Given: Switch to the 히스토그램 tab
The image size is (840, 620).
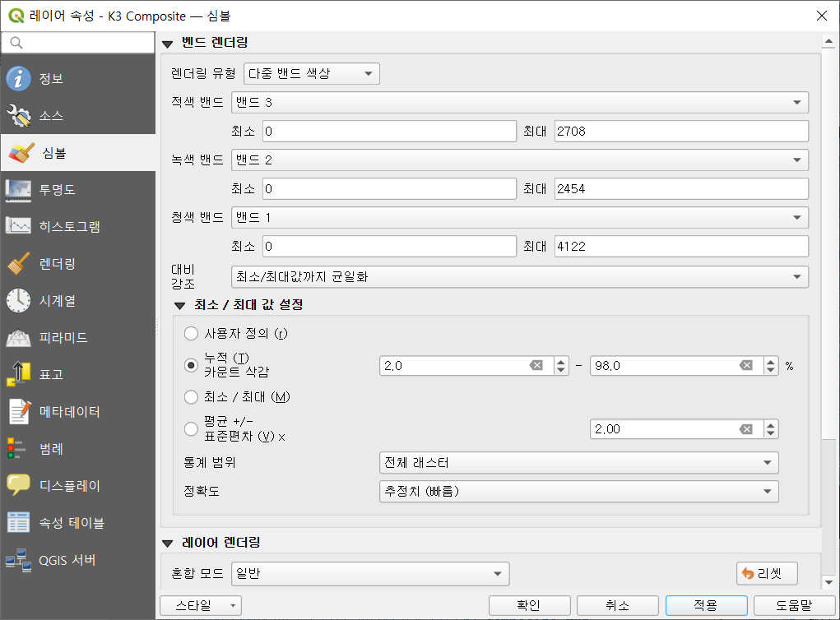Looking at the screenshot, I should click(77, 226).
